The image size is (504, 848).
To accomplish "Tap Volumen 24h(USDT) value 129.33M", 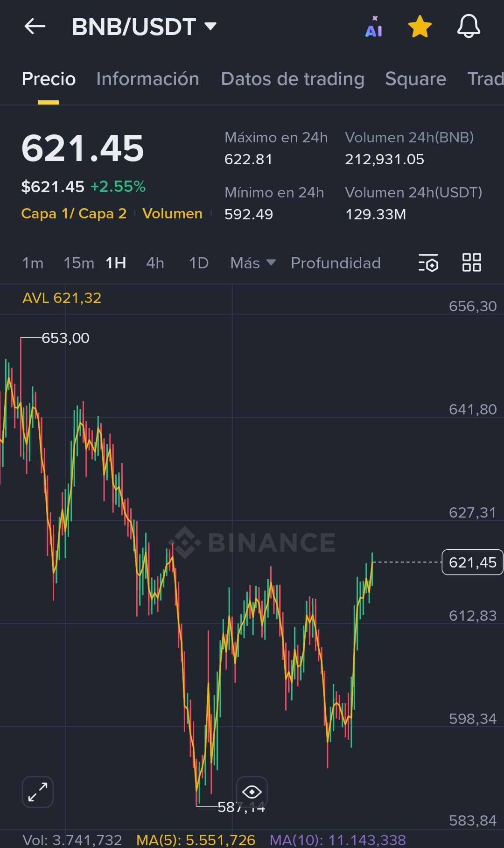I will 376,214.
